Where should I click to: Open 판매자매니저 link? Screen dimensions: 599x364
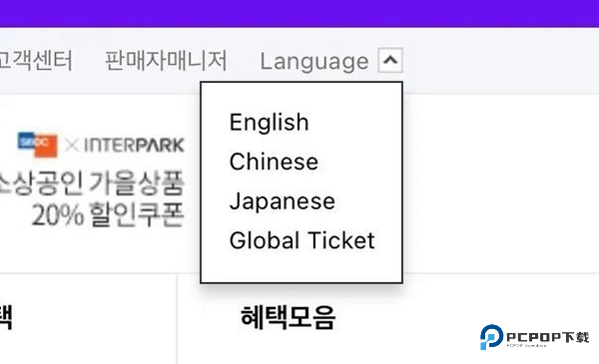click(166, 61)
